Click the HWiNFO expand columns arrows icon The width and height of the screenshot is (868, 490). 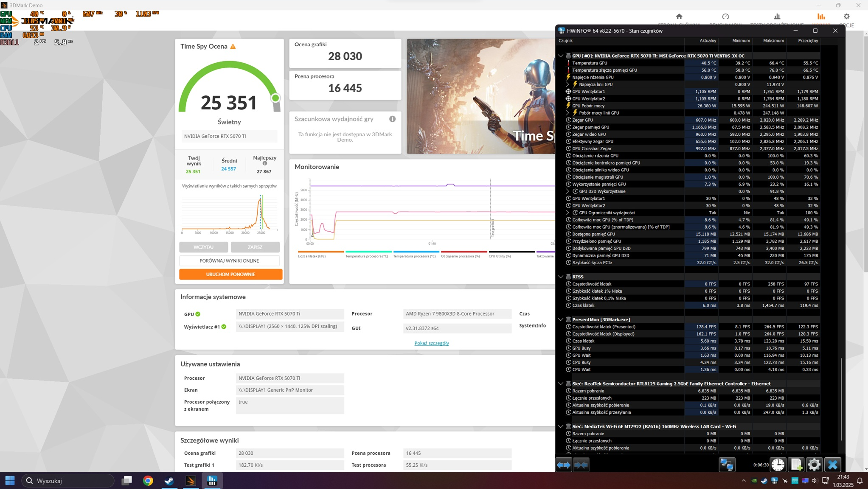click(x=564, y=465)
